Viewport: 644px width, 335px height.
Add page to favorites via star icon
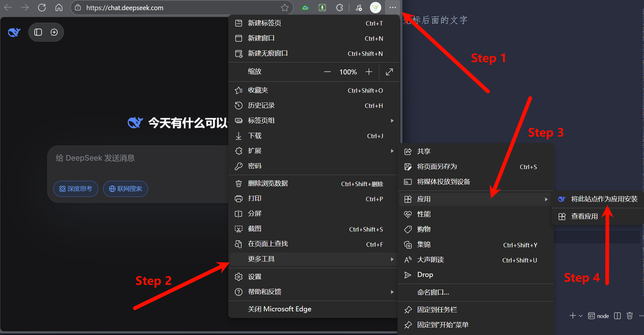[x=285, y=8]
